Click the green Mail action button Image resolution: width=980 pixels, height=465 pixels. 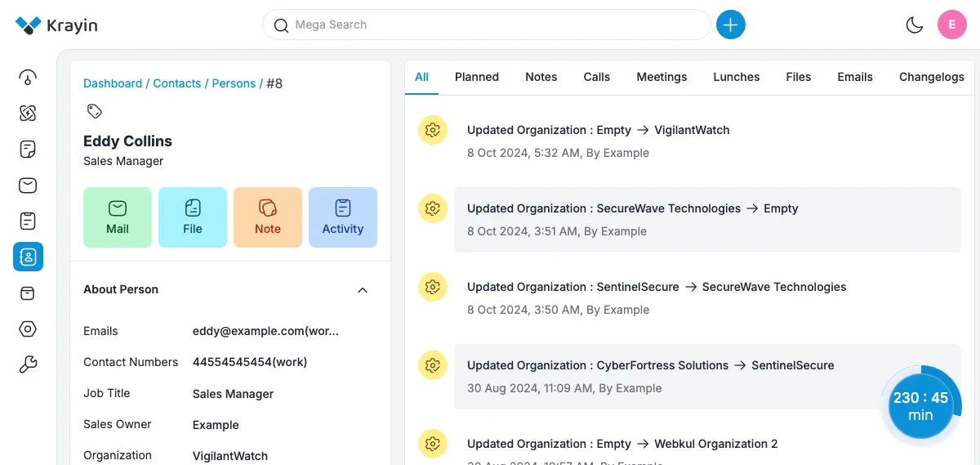(118, 217)
